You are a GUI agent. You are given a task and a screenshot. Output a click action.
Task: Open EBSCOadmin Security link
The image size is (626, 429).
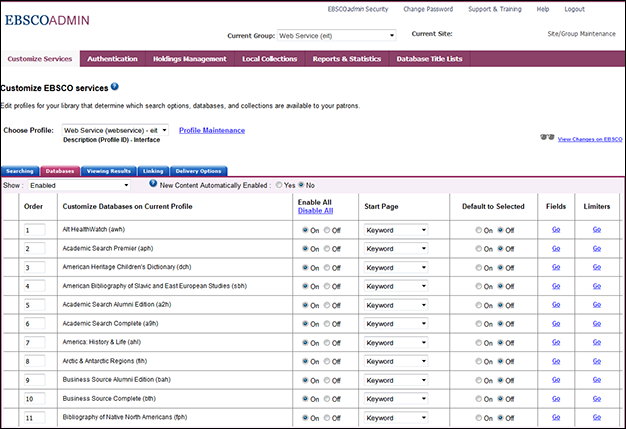click(358, 9)
